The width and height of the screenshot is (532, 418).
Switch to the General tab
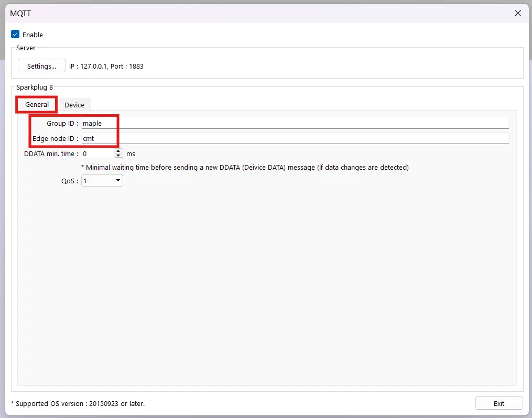pyautogui.click(x=37, y=105)
